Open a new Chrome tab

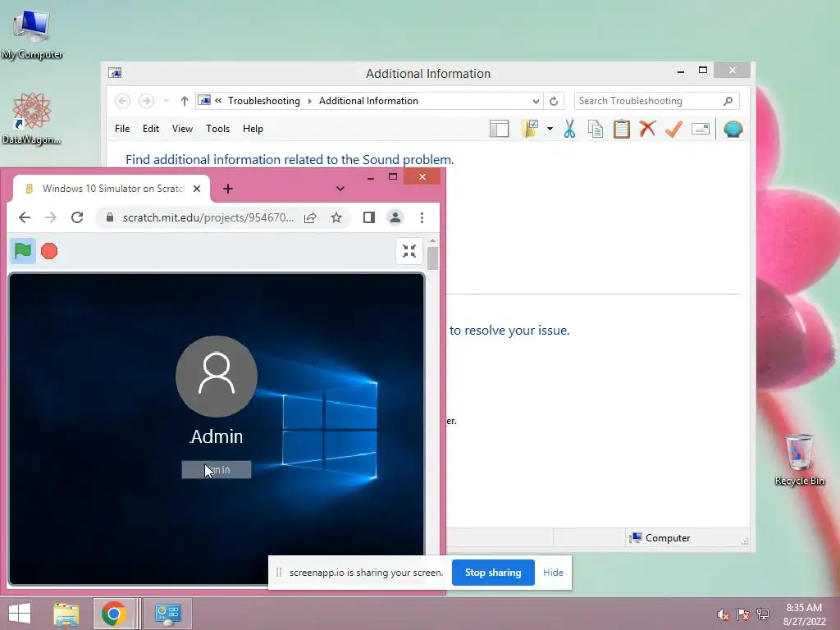tap(228, 189)
